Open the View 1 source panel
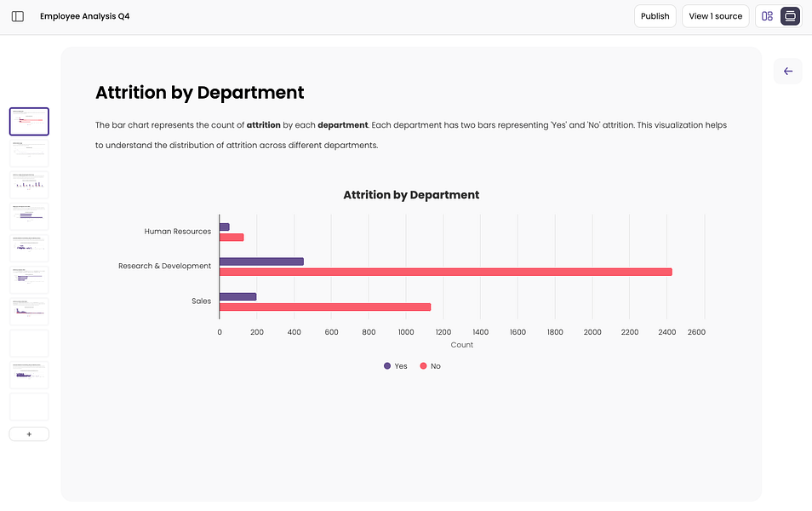Image resolution: width=812 pixels, height=511 pixels. [x=715, y=15]
